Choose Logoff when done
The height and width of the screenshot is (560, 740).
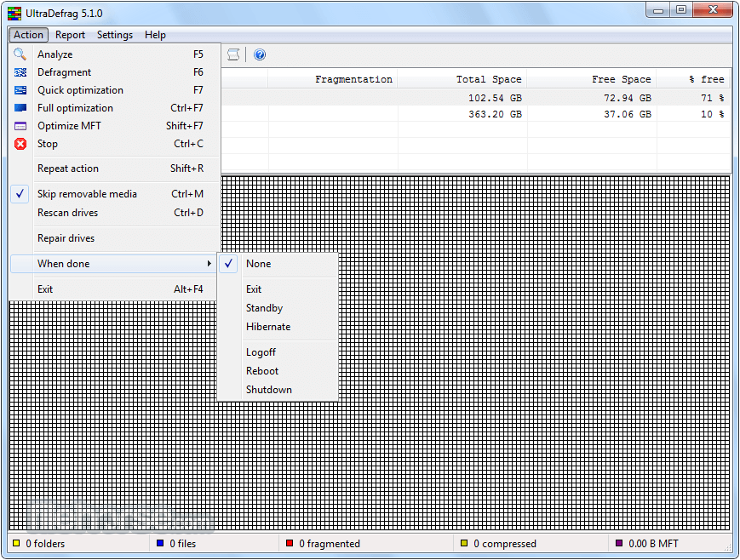point(278,352)
